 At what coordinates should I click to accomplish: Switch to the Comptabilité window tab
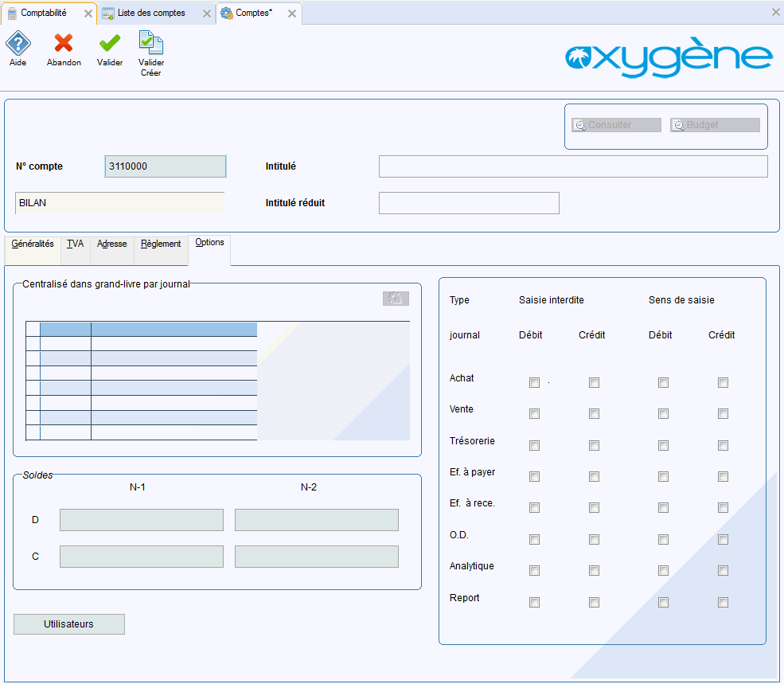(x=43, y=14)
